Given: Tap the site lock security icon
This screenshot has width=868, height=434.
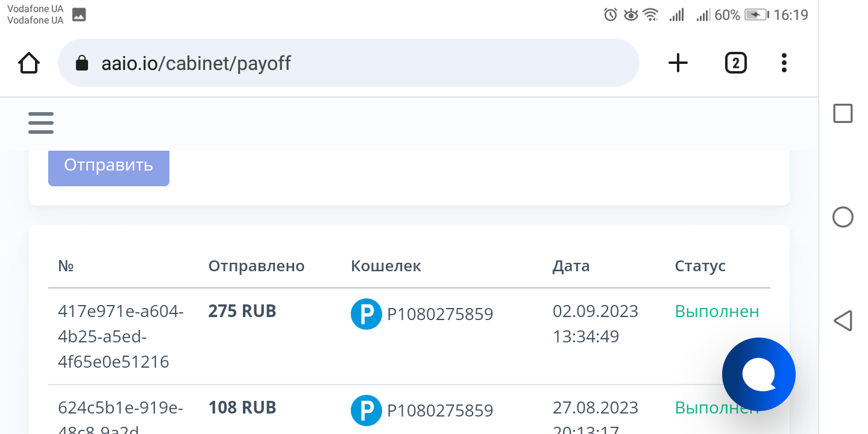Looking at the screenshot, I should coord(82,63).
